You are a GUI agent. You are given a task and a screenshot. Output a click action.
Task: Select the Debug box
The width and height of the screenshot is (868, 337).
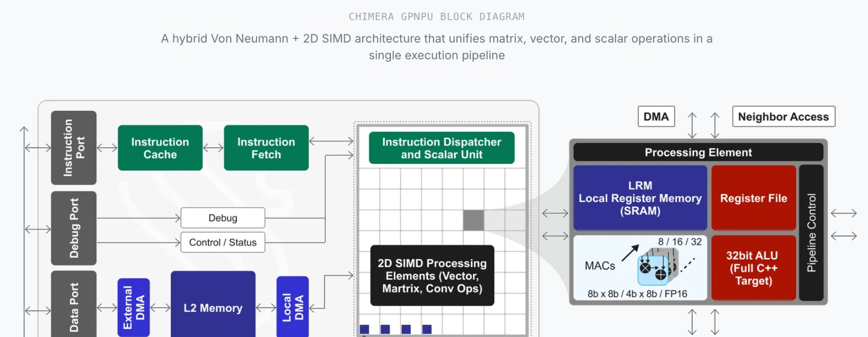tap(222, 218)
